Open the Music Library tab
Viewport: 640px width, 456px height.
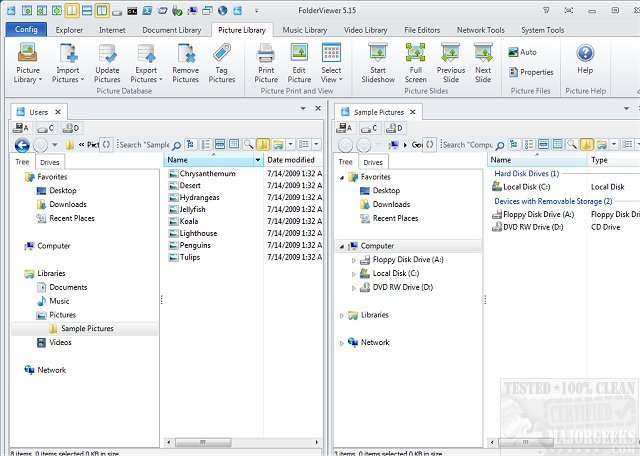(305, 30)
